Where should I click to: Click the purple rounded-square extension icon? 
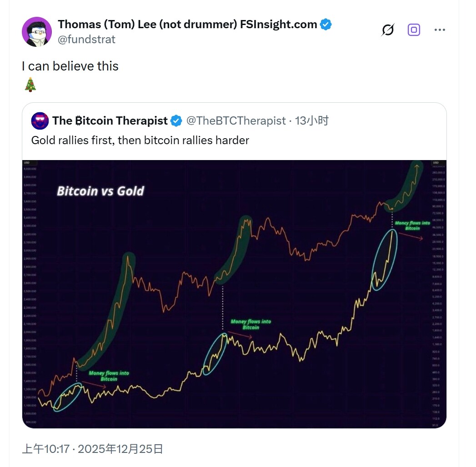pos(414,29)
